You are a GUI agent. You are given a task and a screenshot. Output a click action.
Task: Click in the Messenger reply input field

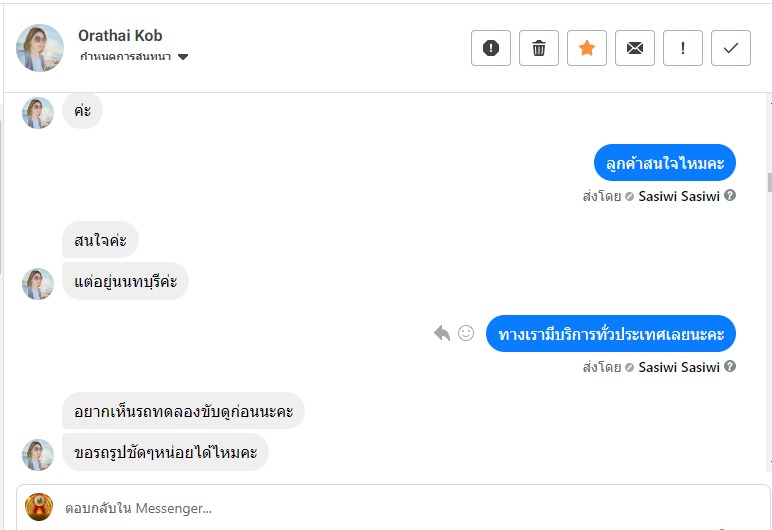(x=400, y=508)
